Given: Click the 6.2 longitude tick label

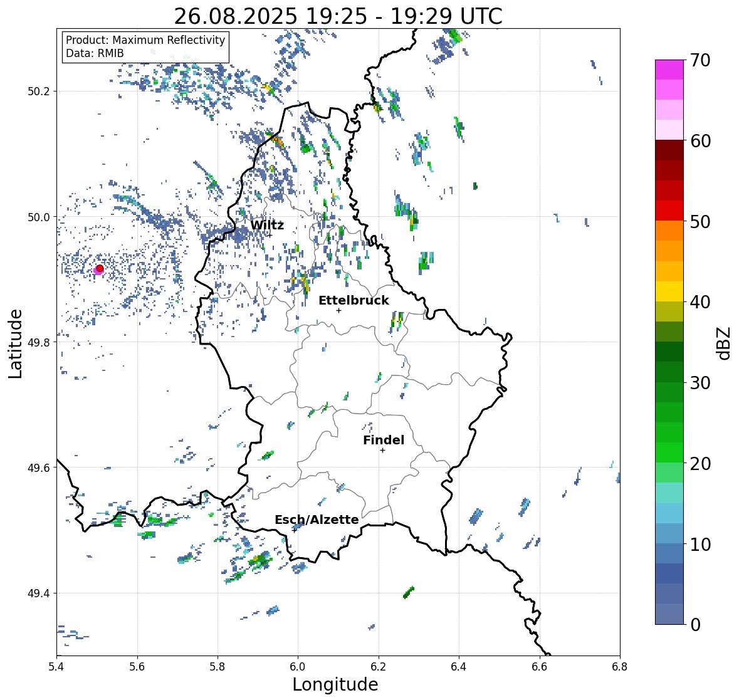Looking at the screenshot, I should [x=379, y=666].
